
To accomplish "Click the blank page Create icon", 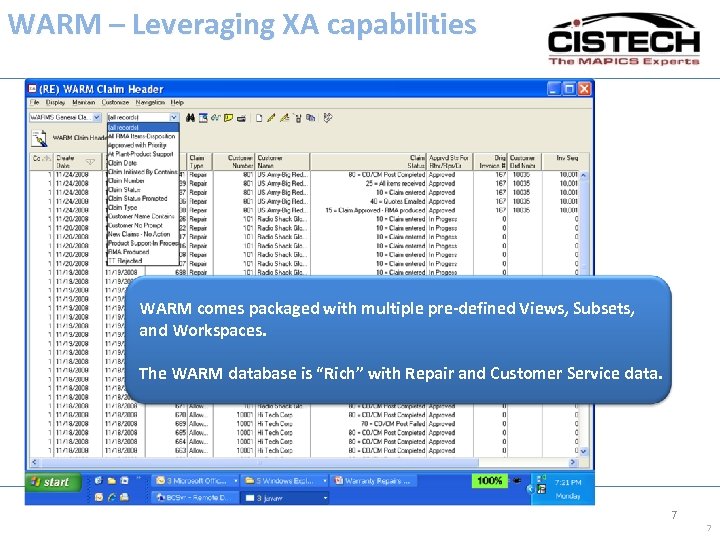I will tap(259, 118).
